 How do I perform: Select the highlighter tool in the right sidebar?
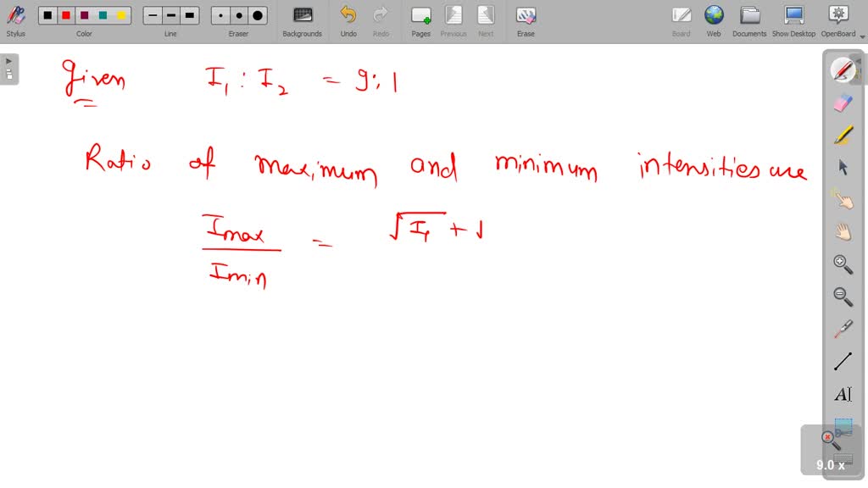(843, 136)
